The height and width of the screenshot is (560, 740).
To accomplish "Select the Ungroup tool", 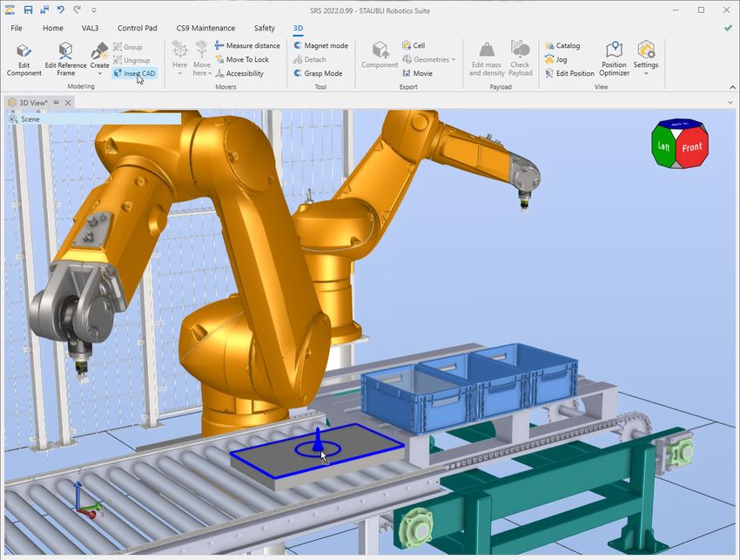I will (131, 60).
